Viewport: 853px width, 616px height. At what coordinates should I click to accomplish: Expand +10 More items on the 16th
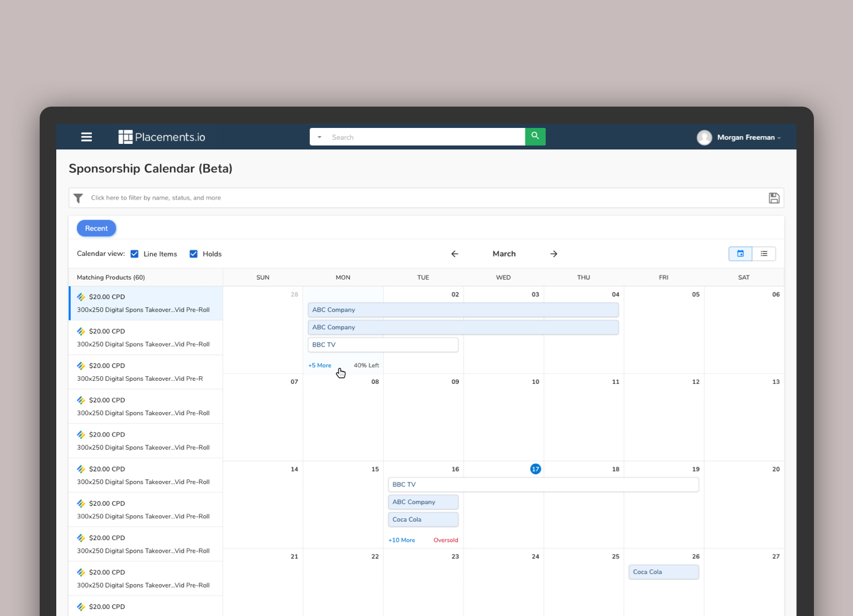point(402,540)
